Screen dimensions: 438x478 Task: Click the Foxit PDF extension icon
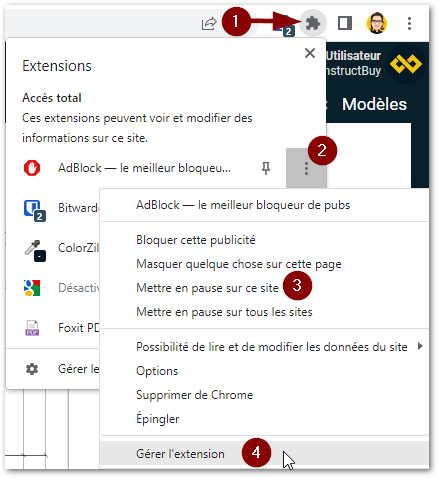[x=32, y=328]
